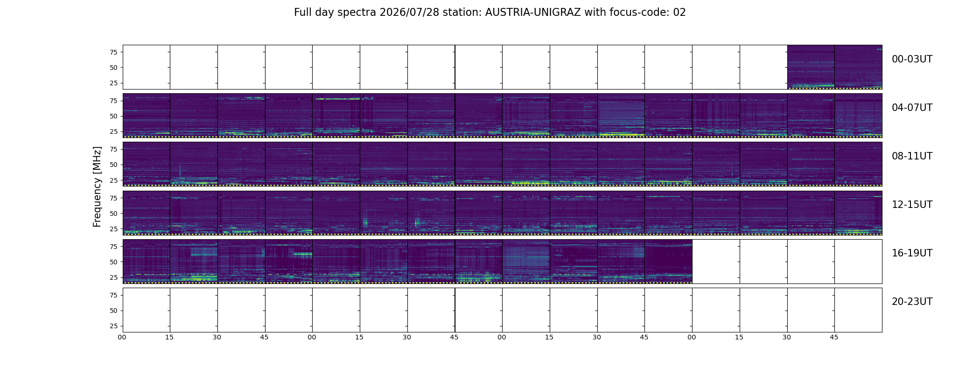This screenshot has width=980, height=373.
Task: Select the first spectrum panel in 08-11UT row
Action: click(x=147, y=164)
